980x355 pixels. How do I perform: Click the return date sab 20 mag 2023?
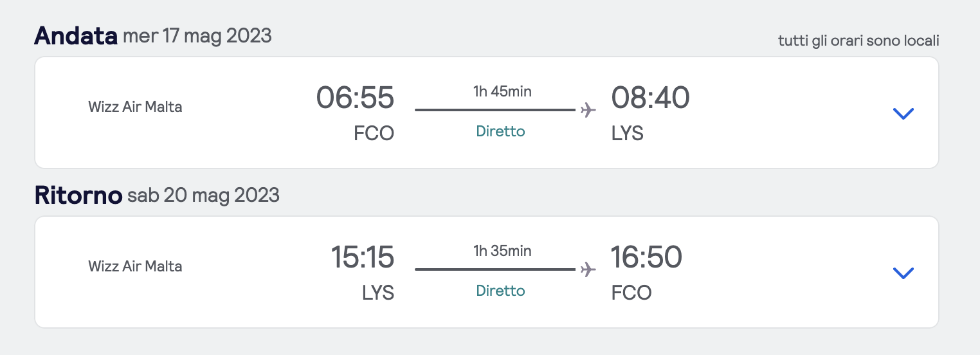point(203,195)
